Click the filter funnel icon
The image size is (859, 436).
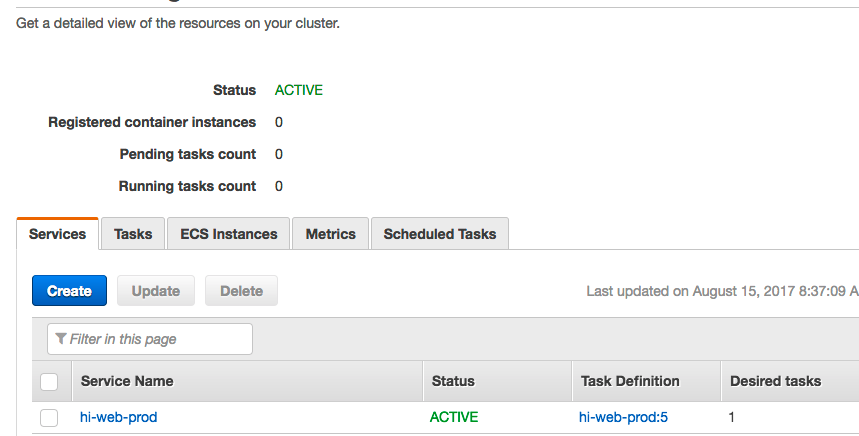point(61,339)
